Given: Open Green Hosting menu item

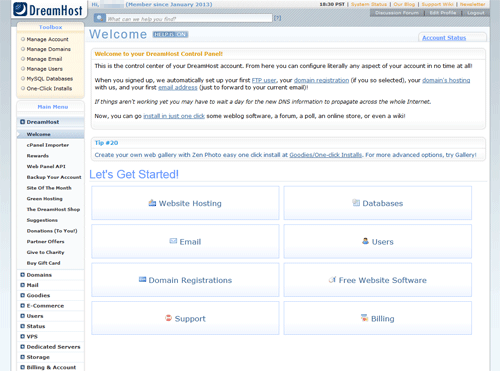Looking at the screenshot, I should (x=45, y=199).
